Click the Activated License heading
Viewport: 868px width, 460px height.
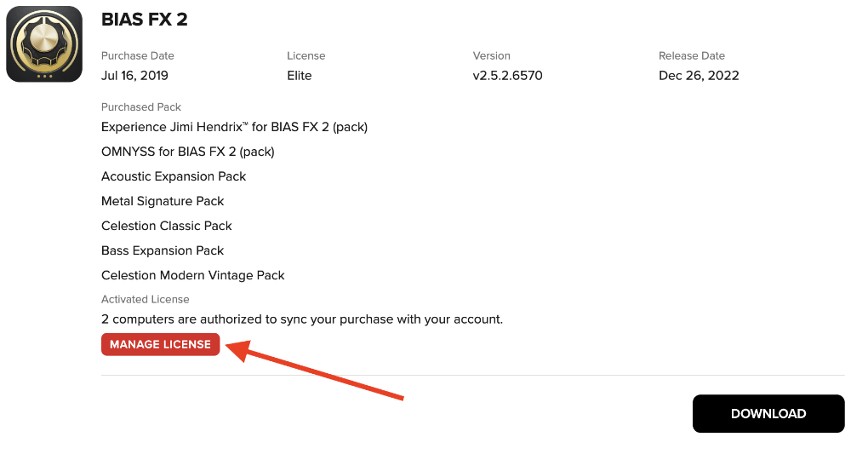click(x=145, y=299)
